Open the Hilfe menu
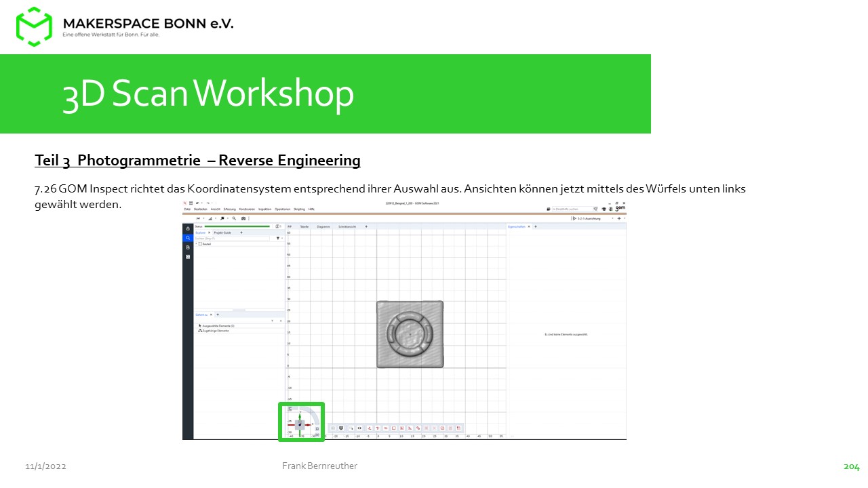Screen dimensions: 868x488 click(x=311, y=209)
